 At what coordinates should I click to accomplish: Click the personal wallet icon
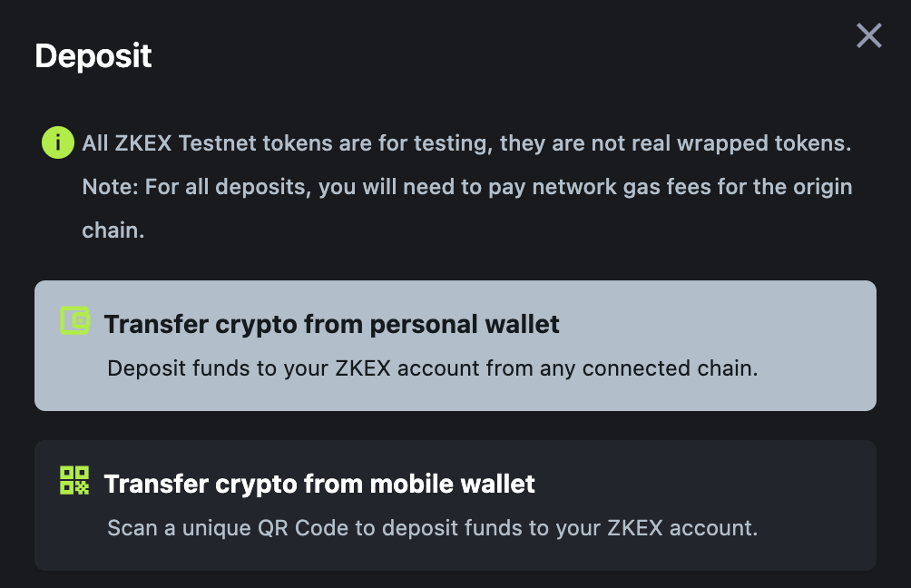pyautogui.click(x=74, y=321)
